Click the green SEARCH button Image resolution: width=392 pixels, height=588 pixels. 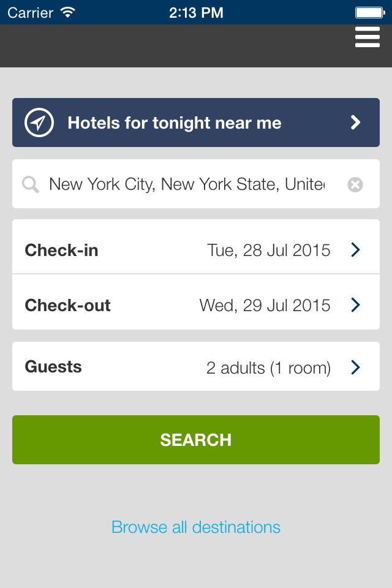[196, 440]
